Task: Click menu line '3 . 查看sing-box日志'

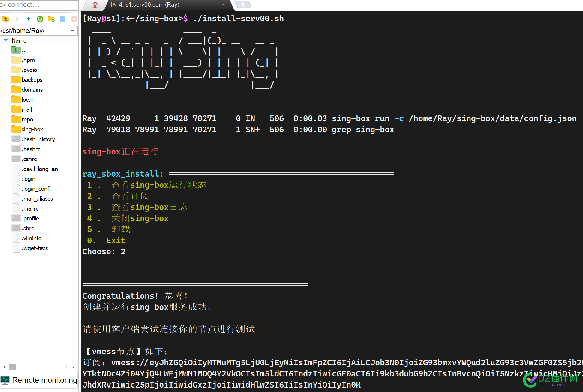Action: pos(137,207)
